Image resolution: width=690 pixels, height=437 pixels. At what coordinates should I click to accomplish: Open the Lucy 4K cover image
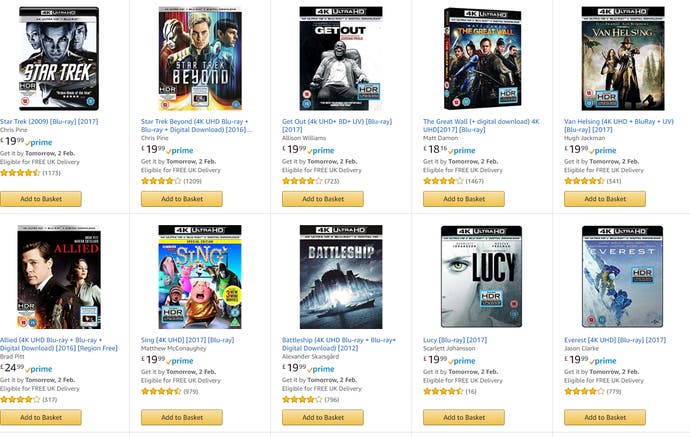click(481, 277)
